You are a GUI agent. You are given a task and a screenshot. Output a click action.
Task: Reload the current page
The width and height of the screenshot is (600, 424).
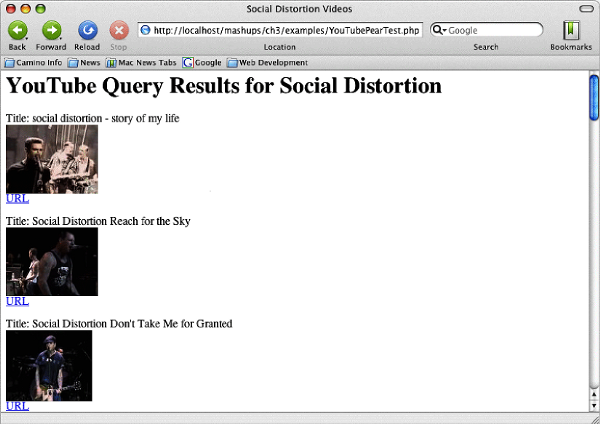[x=88, y=30]
